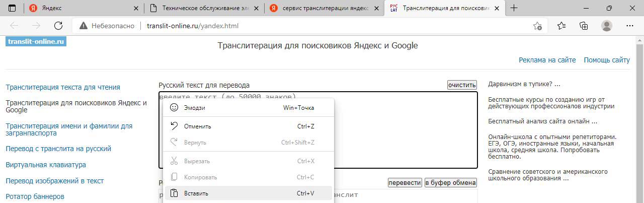Click the user profile avatar icon
This screenshot has height=203, width=644.
click(x=607, y=26)
